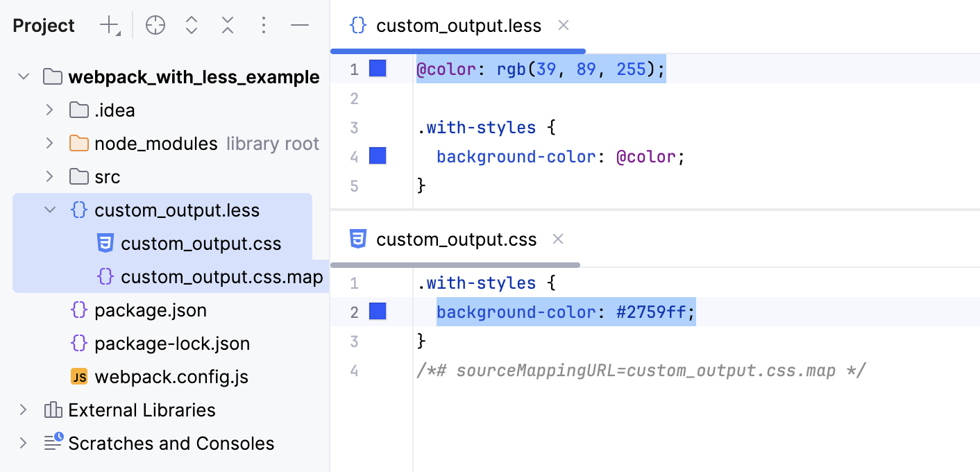The height and width of the screenshot is (472, 980).
Task: Close the custom_output.css tab
Action: (558, 239)
